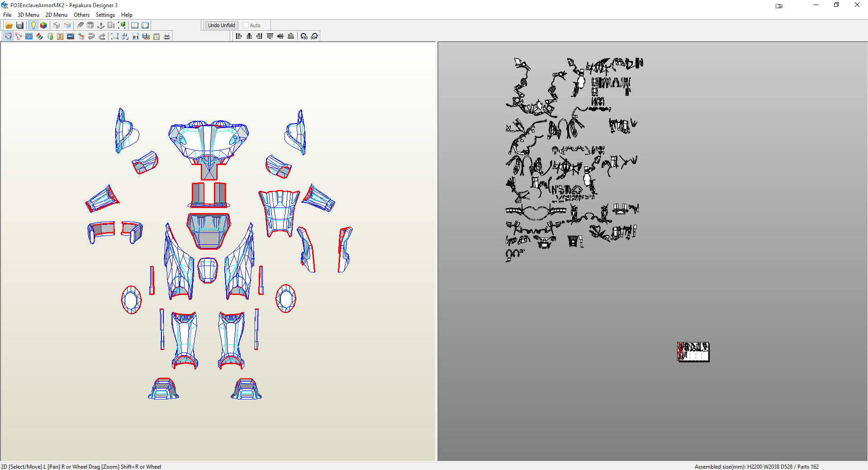Screen dimensions: 868x470
Task: Open the File menu
Action: [x=7, y=15]
